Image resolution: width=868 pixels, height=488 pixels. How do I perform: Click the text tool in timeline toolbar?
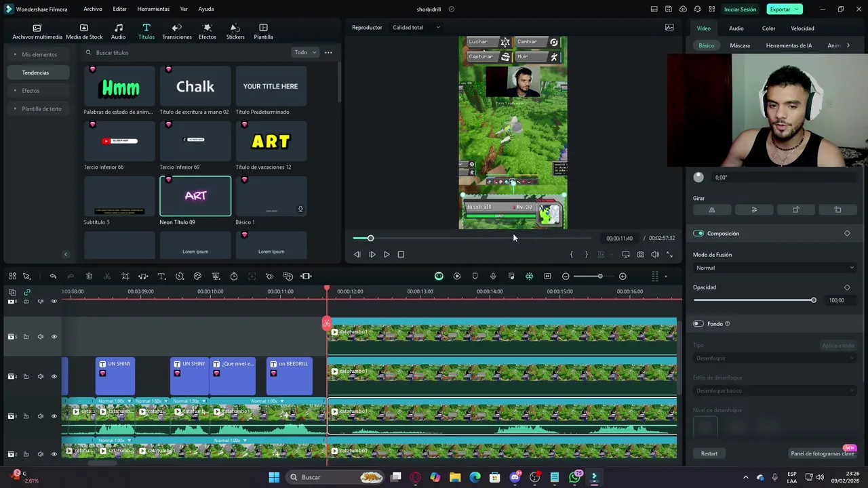tap(161, 277)
